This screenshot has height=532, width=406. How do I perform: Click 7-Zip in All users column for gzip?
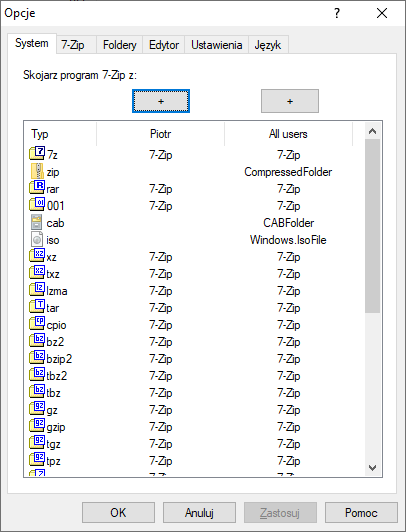[x=289, y=427]
